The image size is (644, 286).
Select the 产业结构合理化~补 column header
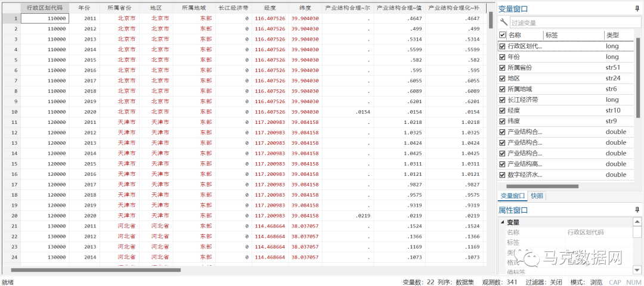pyautogui.click(x=453, y=8)
